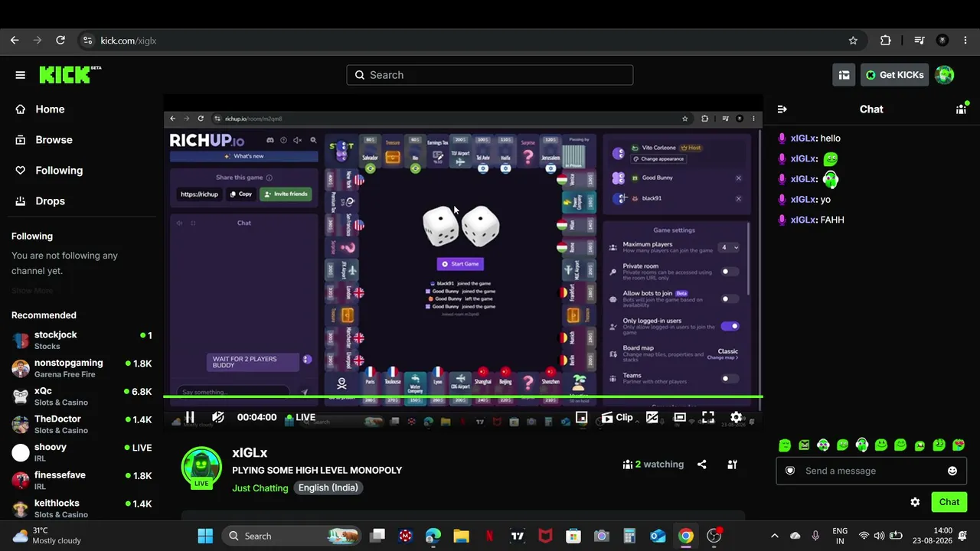View site information icon in address bar
The image size is (980, 551).
[87, 41]
